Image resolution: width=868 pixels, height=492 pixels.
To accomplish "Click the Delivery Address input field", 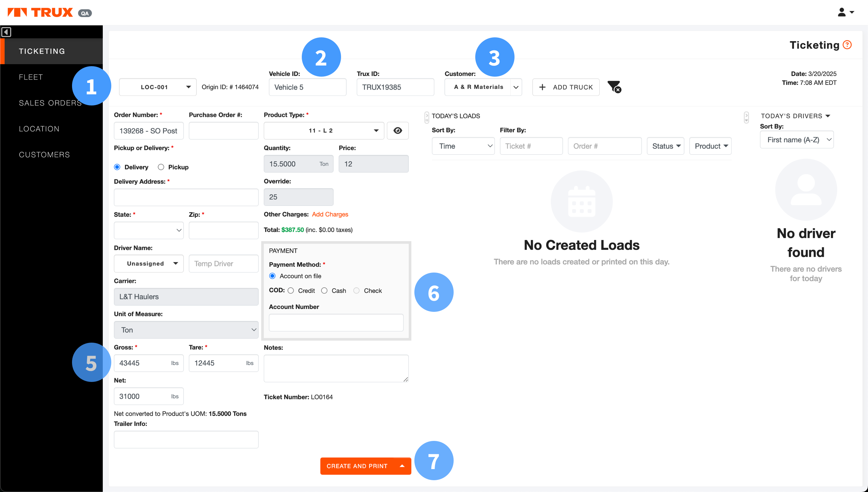I will click(x=186, y=197).
